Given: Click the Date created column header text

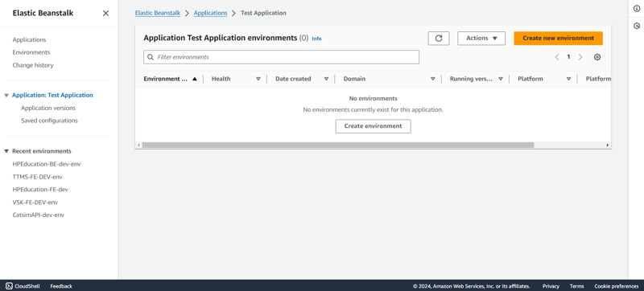Looking at the screenshot, I should tap(293, 79).
